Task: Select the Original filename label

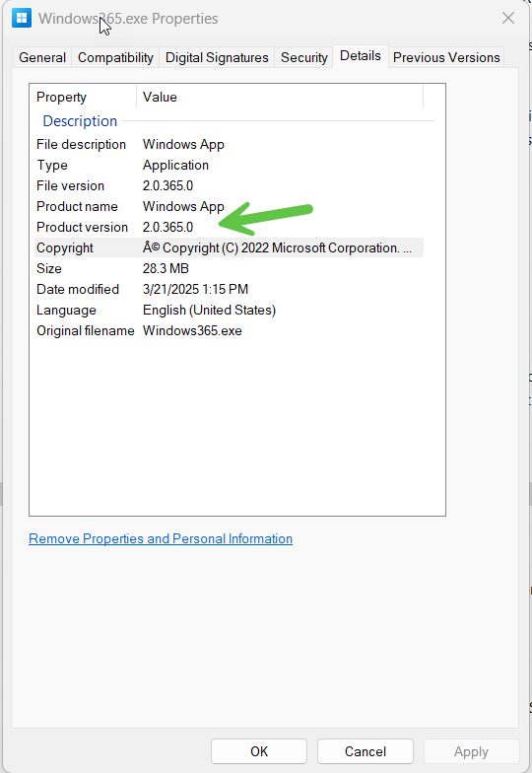Action: point(85,331)
